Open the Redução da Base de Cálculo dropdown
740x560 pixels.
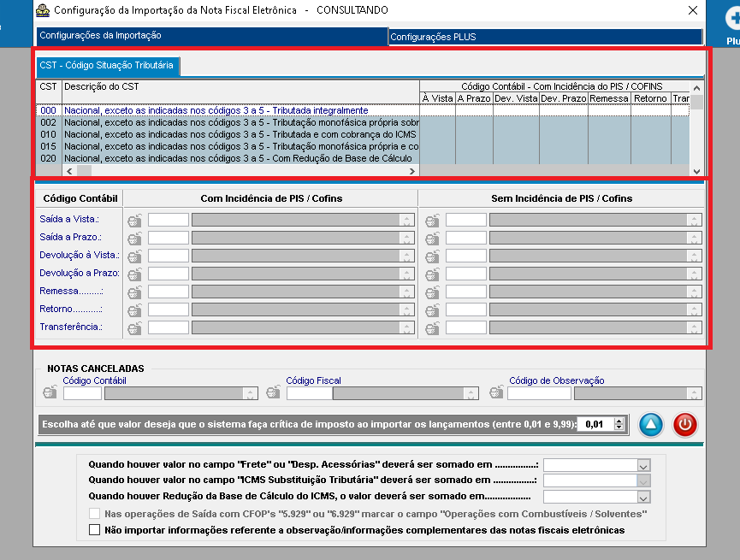pyautogui.click(x=643, y=498)
